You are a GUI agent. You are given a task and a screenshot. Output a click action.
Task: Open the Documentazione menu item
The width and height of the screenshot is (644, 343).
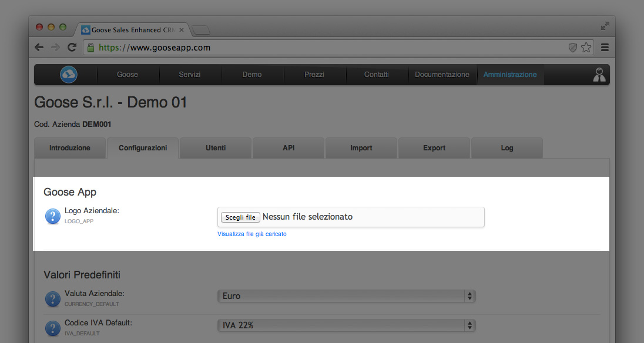click(442, 75)
